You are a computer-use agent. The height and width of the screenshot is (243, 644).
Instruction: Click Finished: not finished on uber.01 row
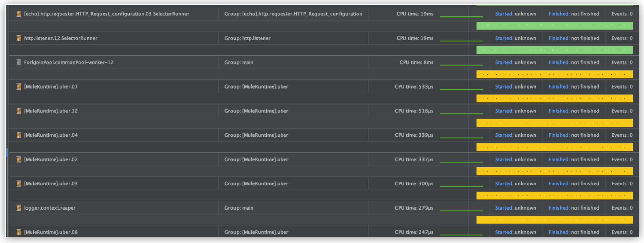(574, 86)
